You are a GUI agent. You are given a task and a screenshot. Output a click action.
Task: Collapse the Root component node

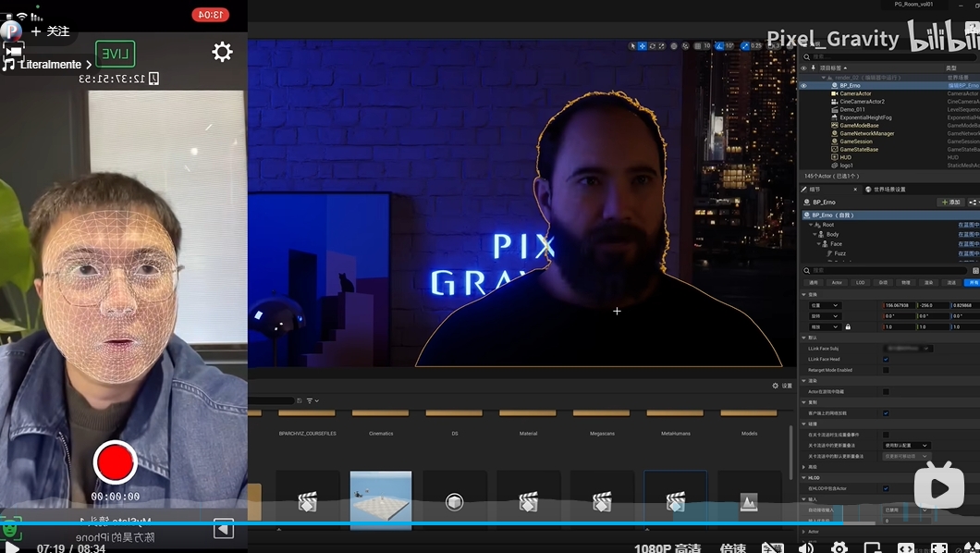coord(811,225)
